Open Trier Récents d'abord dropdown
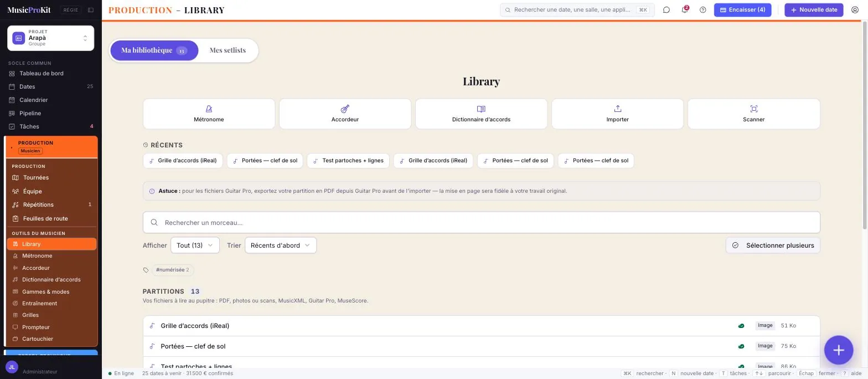 pos(280,245)
